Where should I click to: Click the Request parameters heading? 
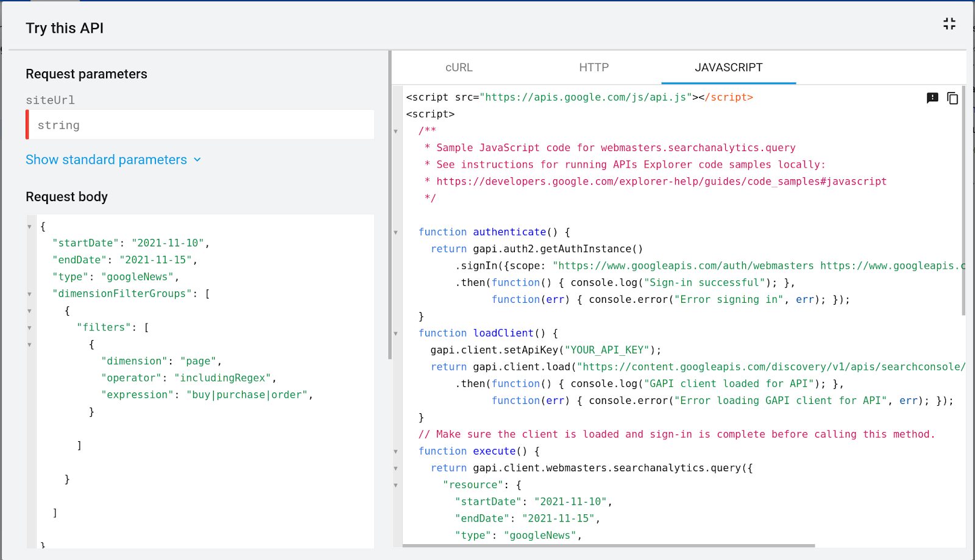pyautogui.click(x=87, y=74)
